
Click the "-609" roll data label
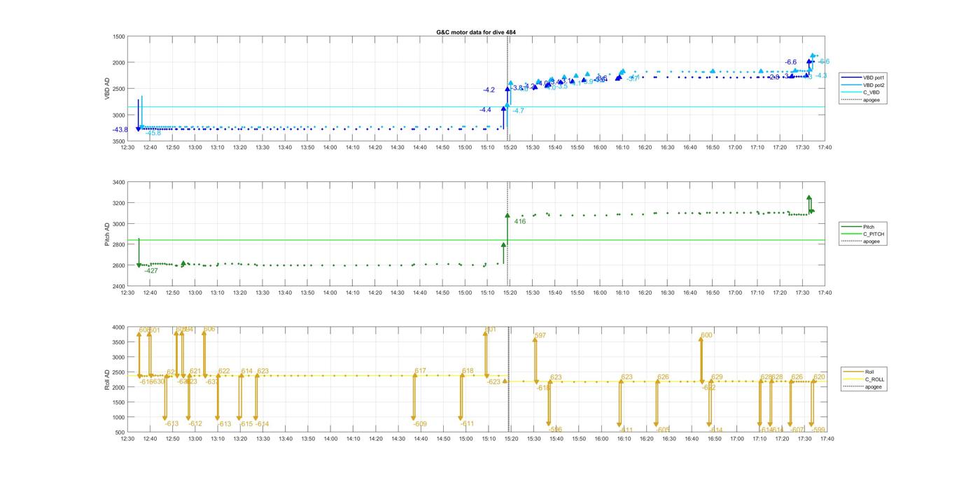click(x=419, y=424)
